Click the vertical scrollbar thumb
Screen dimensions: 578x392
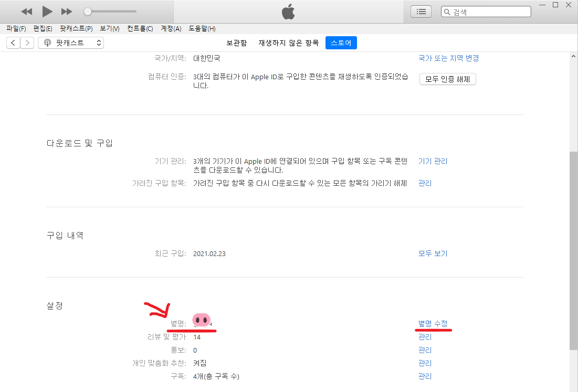573,250
